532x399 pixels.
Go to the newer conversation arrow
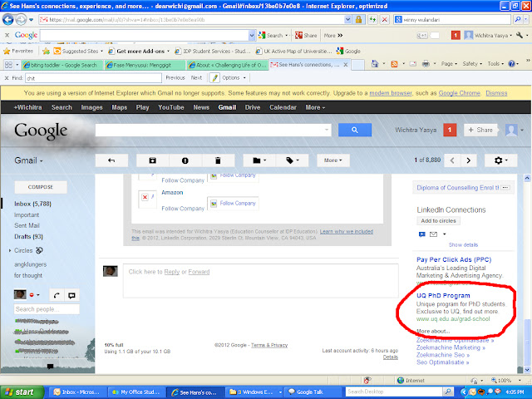pos(452,160)
